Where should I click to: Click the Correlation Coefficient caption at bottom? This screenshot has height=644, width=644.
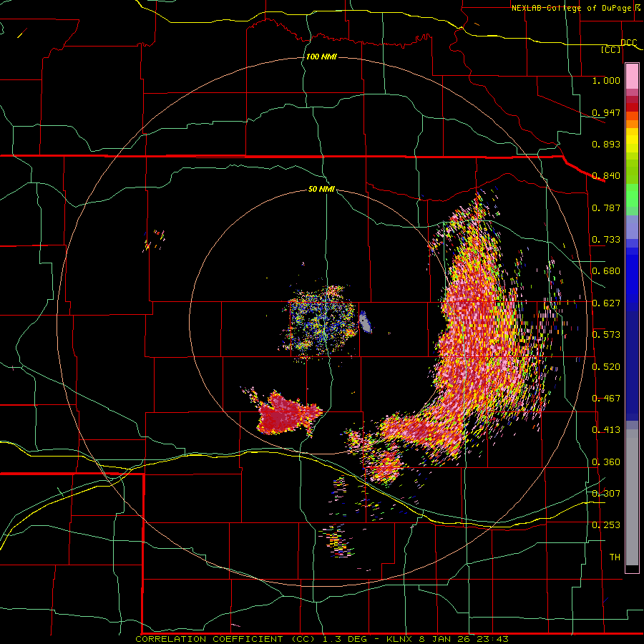(x=321, y=639)
